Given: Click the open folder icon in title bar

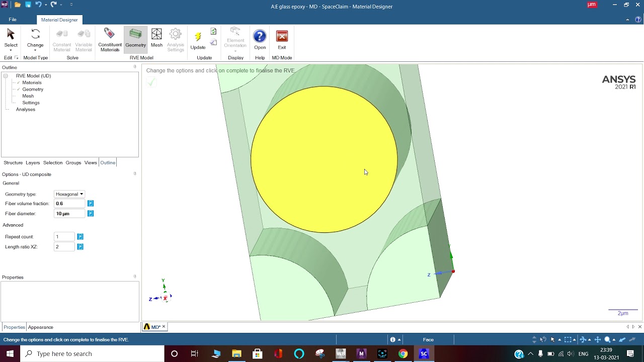Looking at the screenshot, I should tap(18, 5).
